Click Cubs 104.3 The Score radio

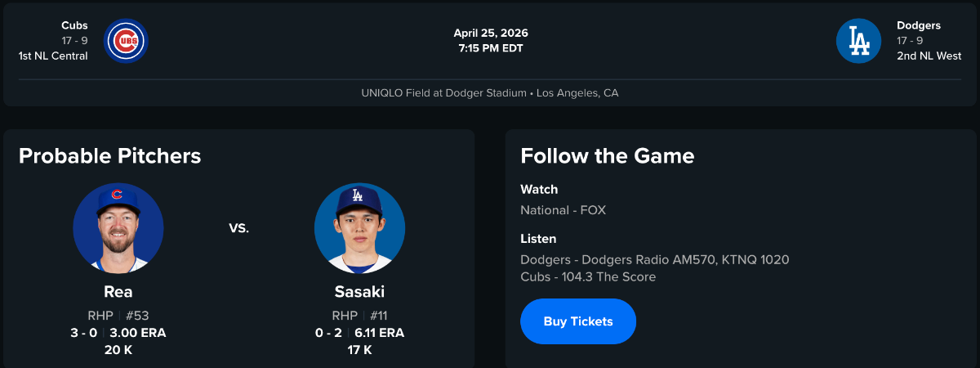pyautogui.click(x=588, y=277)
